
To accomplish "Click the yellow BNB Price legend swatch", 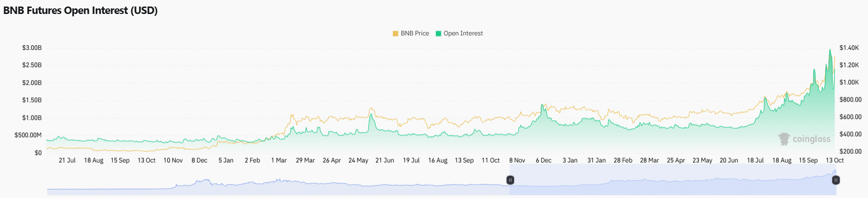I will click(x=396, y=34).
